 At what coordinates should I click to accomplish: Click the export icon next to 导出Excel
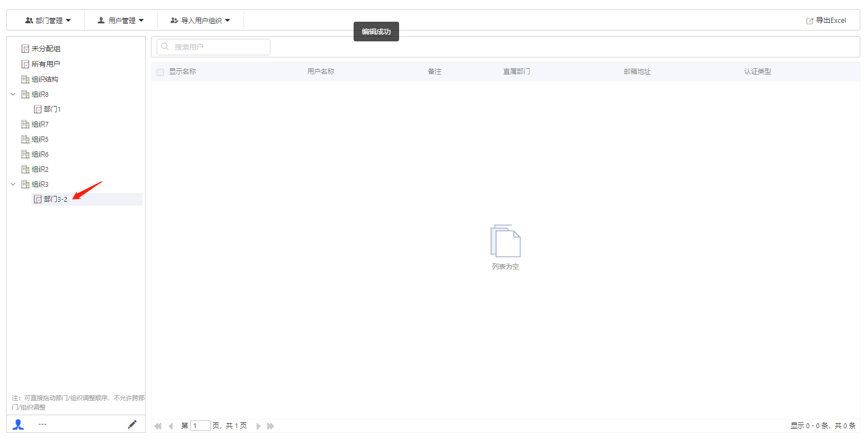tap(810, 21)
